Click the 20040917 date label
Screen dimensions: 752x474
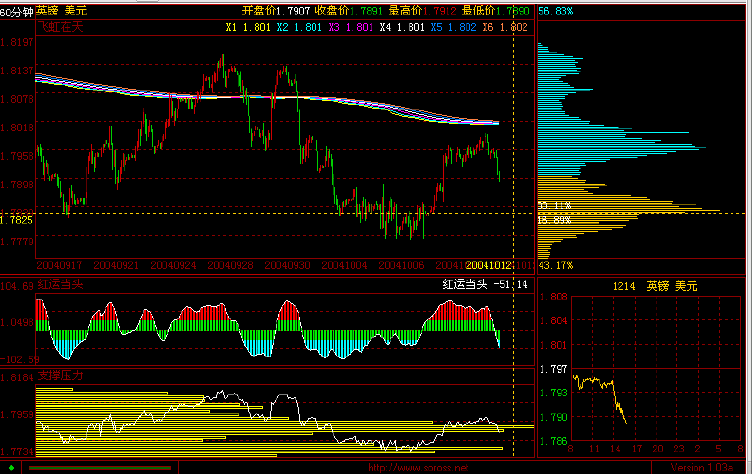59,265
